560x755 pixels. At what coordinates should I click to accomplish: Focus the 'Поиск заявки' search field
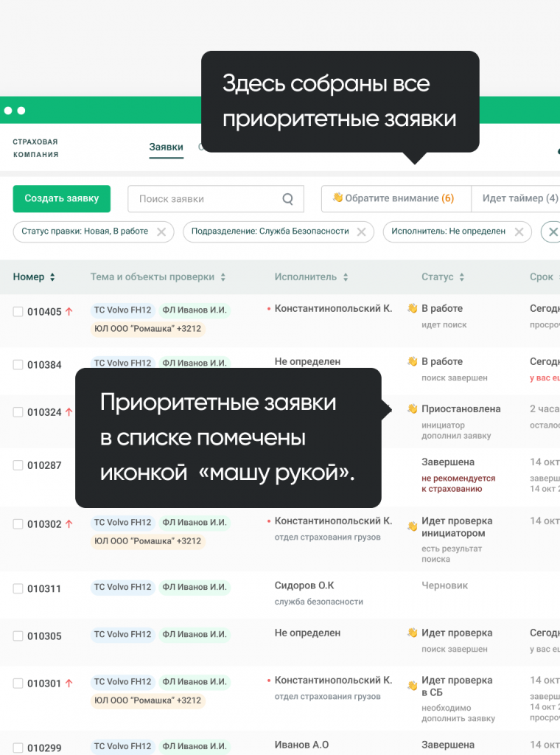tap(206, 199)
